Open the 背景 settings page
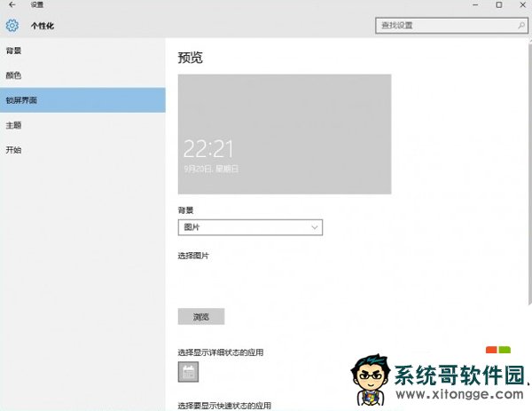Screen dimensions: 532x411 point(82,51)
